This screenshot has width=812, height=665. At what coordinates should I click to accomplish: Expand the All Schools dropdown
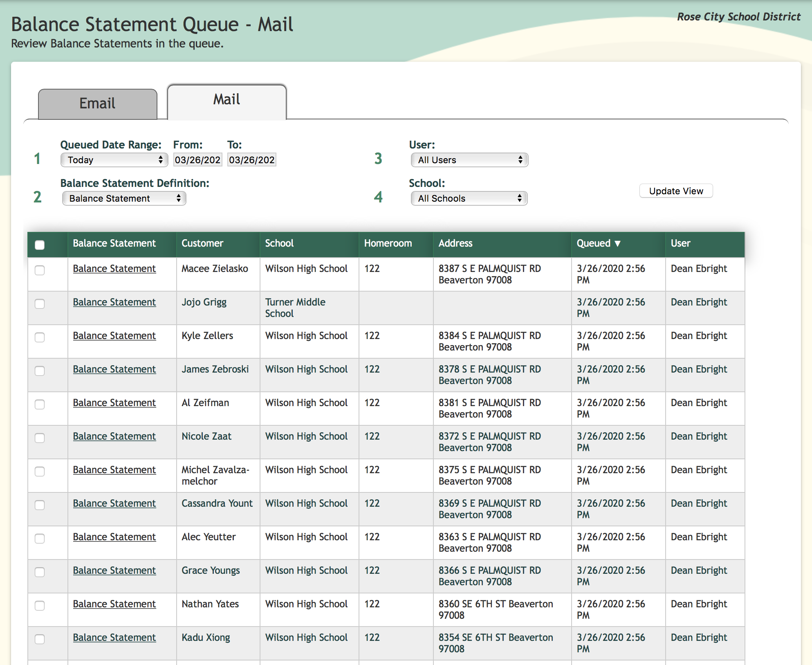(469, 198)
